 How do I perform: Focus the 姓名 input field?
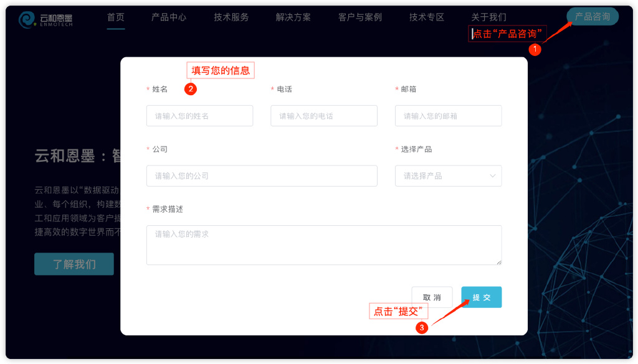tap(199, 116)
